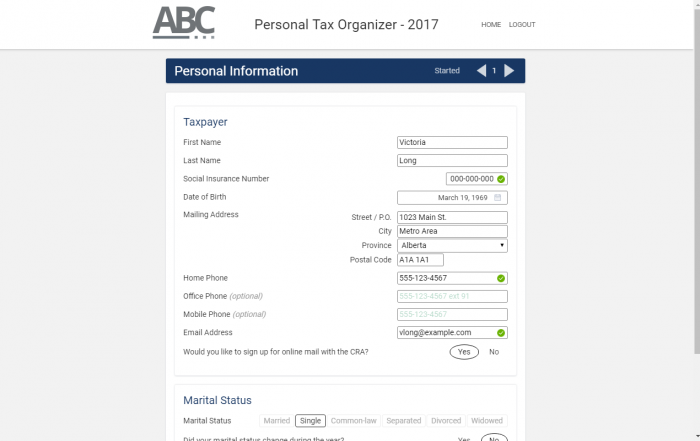Click the Postal Code field
Viewport: 700px width, 441px height.
[420, 260]
